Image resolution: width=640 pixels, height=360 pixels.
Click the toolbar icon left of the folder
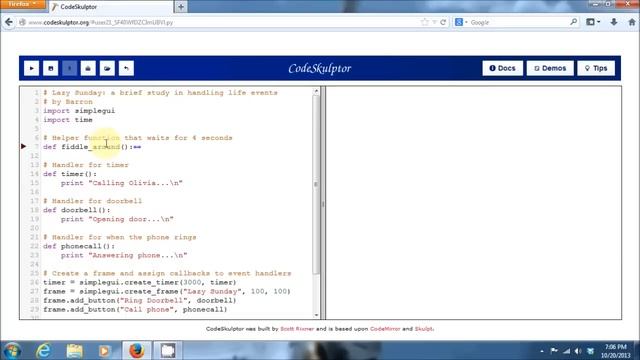click(88, 68)
